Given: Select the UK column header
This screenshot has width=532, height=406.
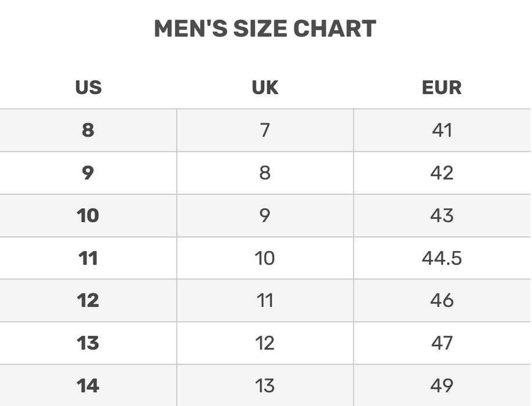Looking at the screenshot, I should point(265,88).
